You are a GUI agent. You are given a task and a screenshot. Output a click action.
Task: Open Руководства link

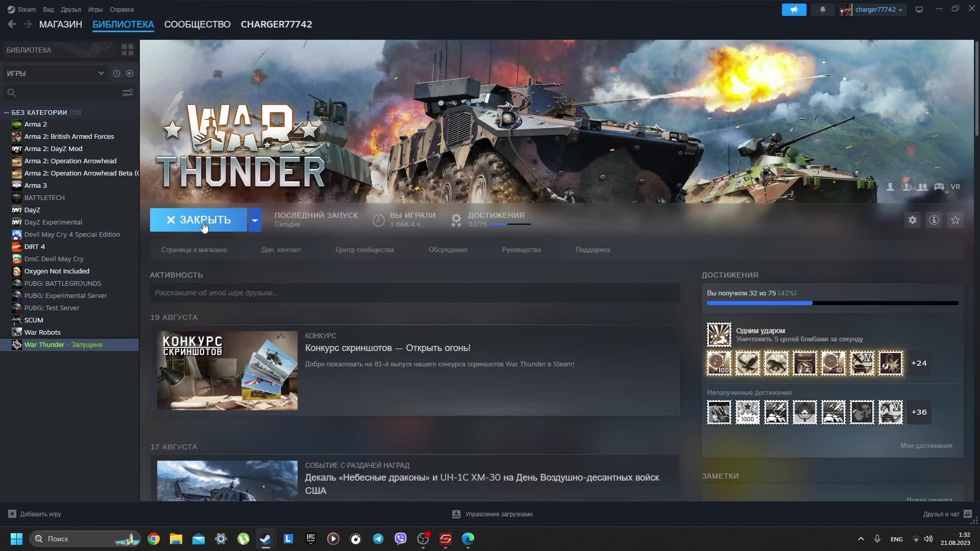[521, 249]
